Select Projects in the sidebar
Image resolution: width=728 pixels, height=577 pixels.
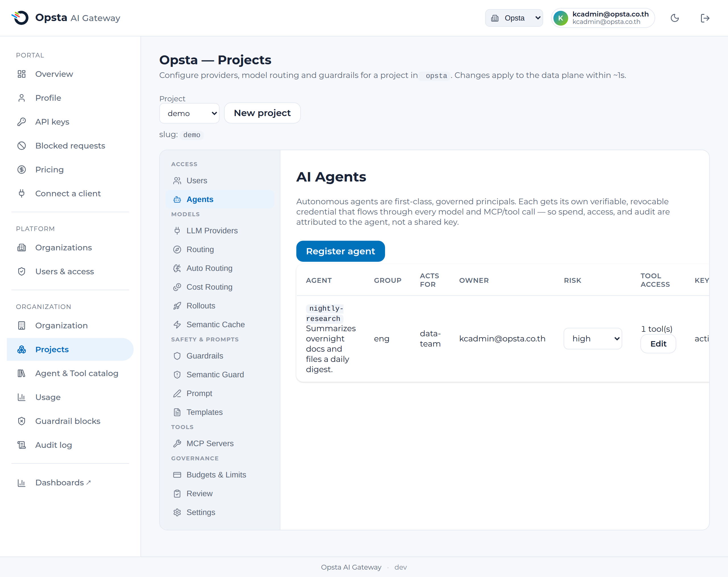point(70,349)
